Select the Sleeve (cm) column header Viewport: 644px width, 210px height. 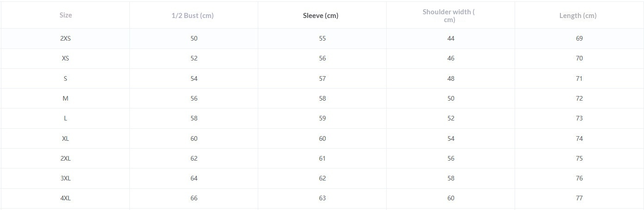[x=321, y=15]
